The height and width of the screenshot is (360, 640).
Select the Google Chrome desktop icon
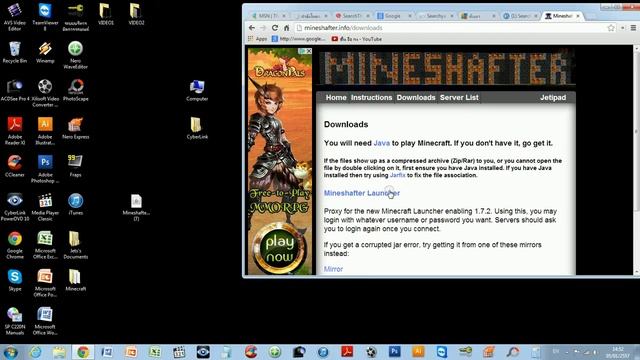tap(15, 245)
